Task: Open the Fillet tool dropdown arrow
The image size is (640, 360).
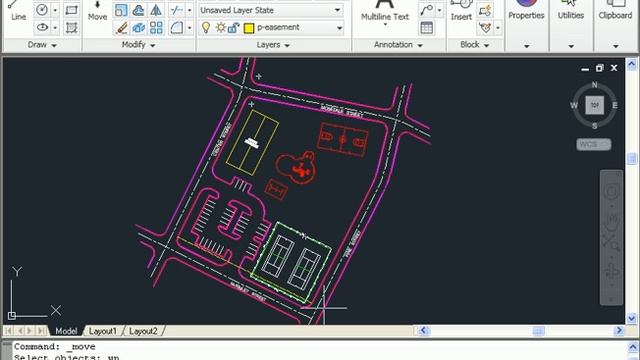Action: point(189,27)
